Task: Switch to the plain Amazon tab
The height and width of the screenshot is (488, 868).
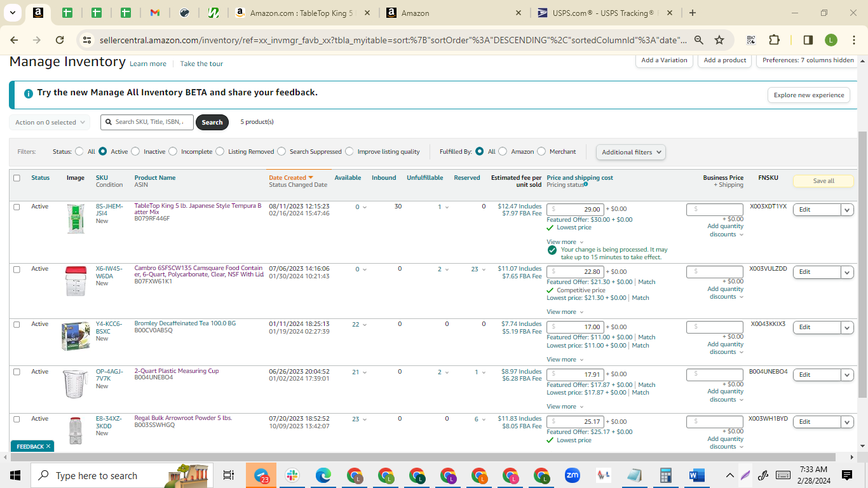Action: tap(455, 13)
